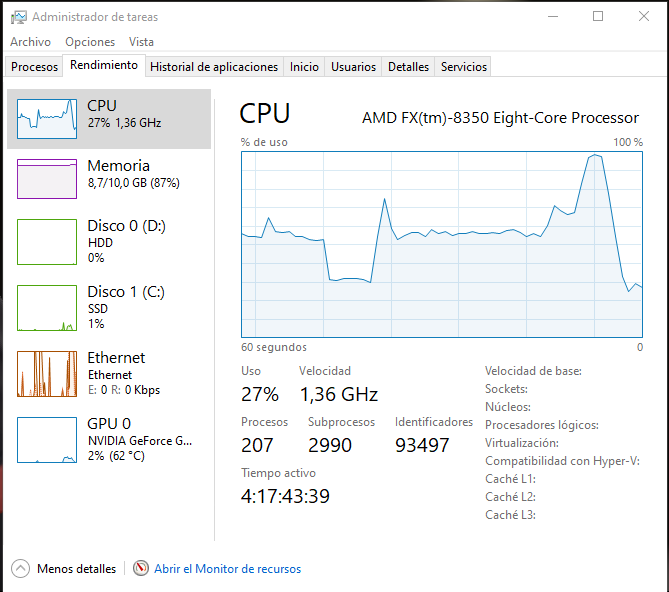Switch to the Detalles tab

tap(408, 67)
